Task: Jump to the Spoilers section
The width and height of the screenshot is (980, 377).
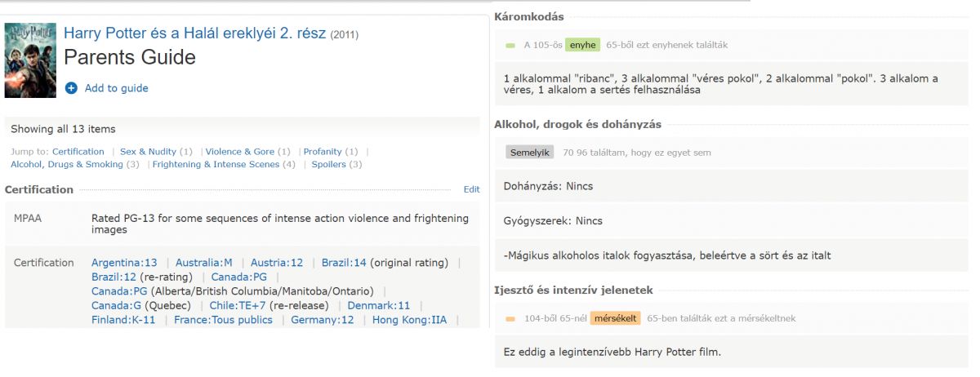Action: [x=329, y=164]
